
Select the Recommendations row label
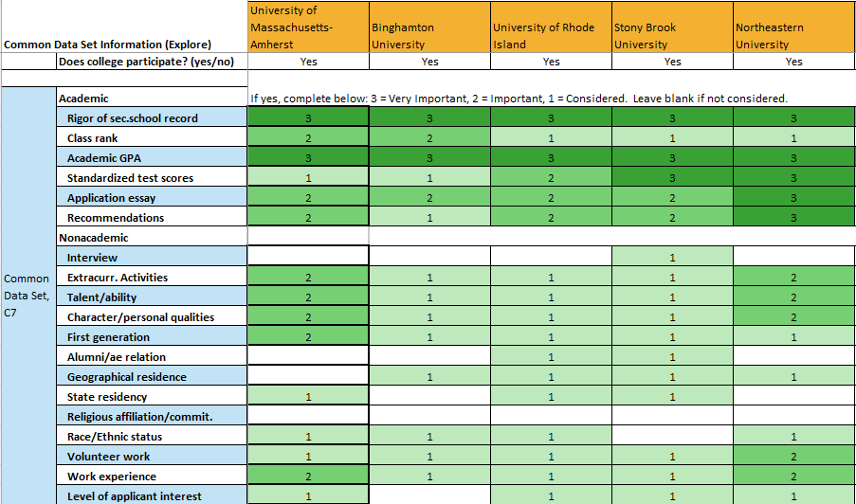[152, 218]
